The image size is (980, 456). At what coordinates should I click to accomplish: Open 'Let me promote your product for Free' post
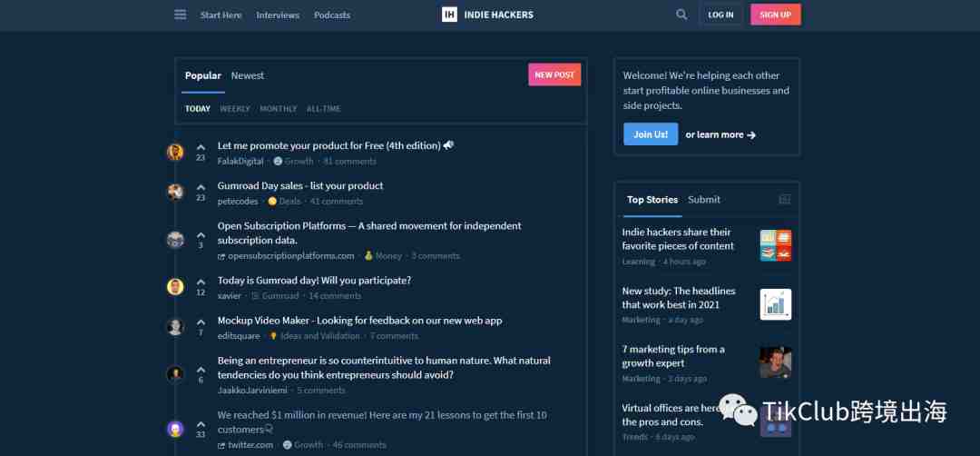pos(336,145)
